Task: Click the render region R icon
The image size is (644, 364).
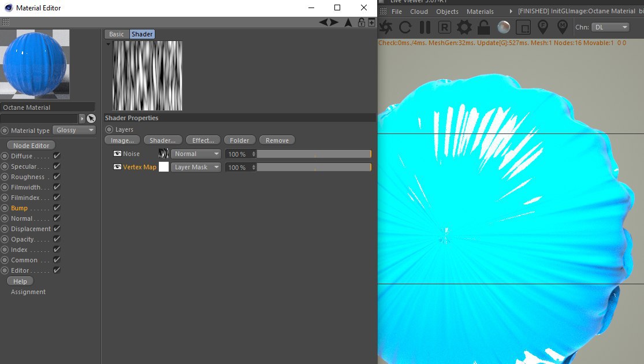Action: point(444,28)
